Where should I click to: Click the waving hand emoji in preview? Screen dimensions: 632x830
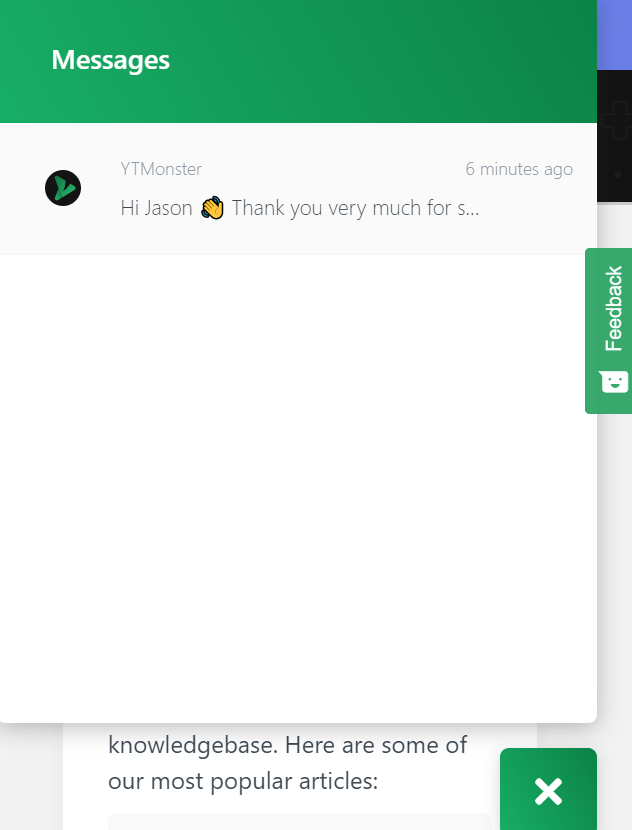click(212, 208)
